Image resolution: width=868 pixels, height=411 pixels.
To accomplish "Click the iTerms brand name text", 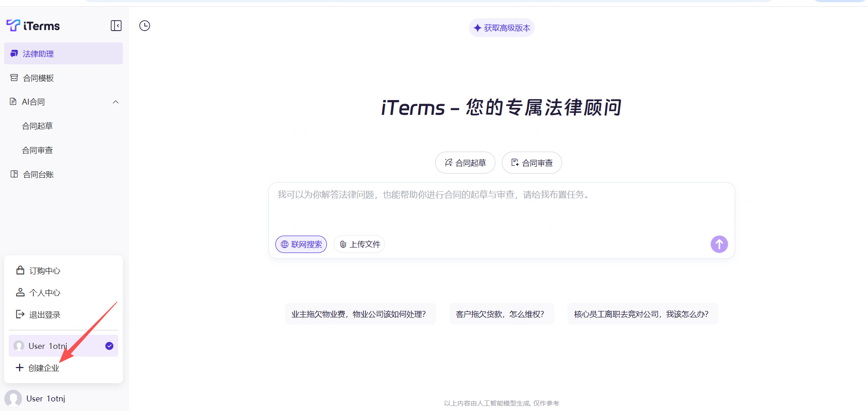I will pos(42,26).
